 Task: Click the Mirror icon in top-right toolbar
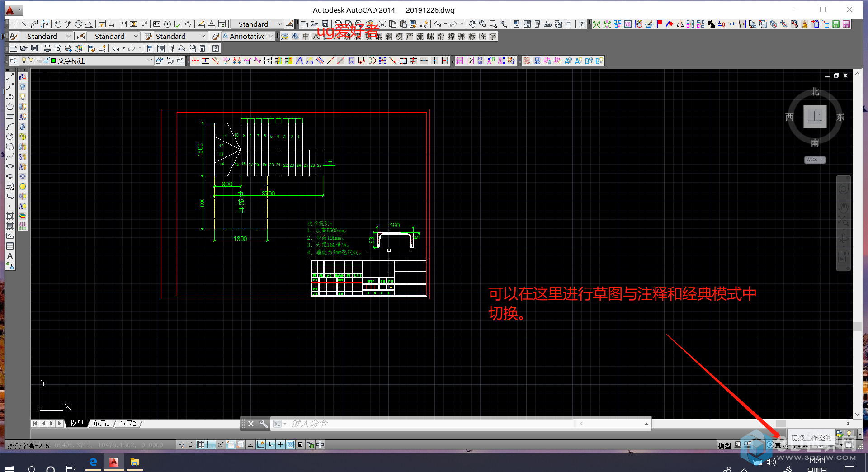(680, 24)
